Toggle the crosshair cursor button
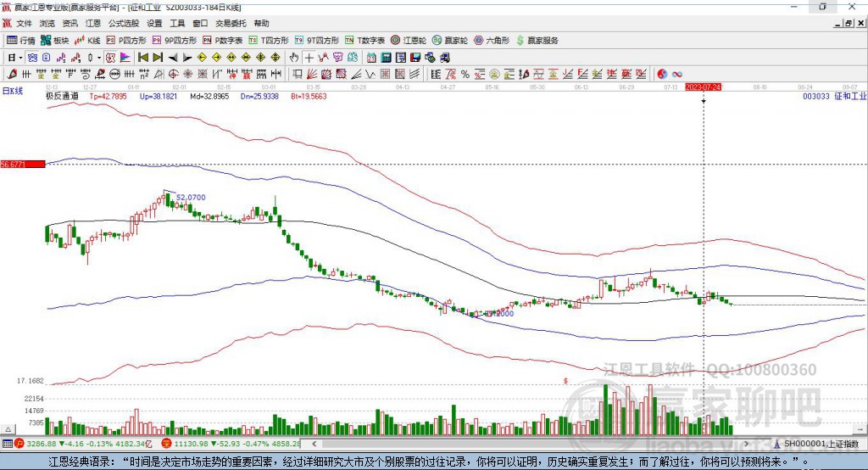The height and width of the screenshot is (470, 868). tap(309, 58)
